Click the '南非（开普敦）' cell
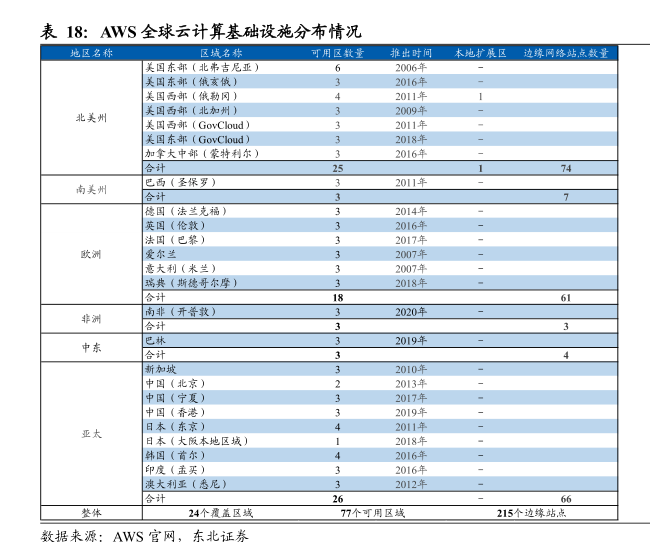Viewport: 650px width, 542px height. coord(181,312)
